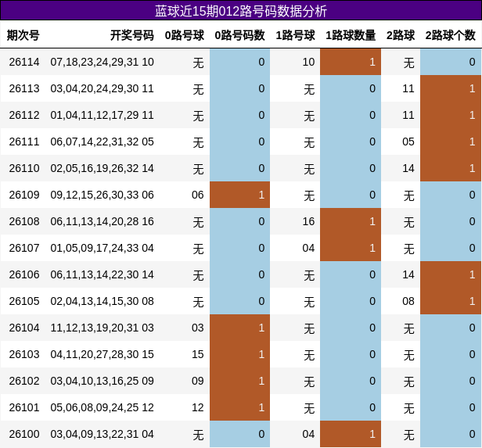Screen dimensions: 482x448
Task: Select period number 26105
Action: (24, 301)
